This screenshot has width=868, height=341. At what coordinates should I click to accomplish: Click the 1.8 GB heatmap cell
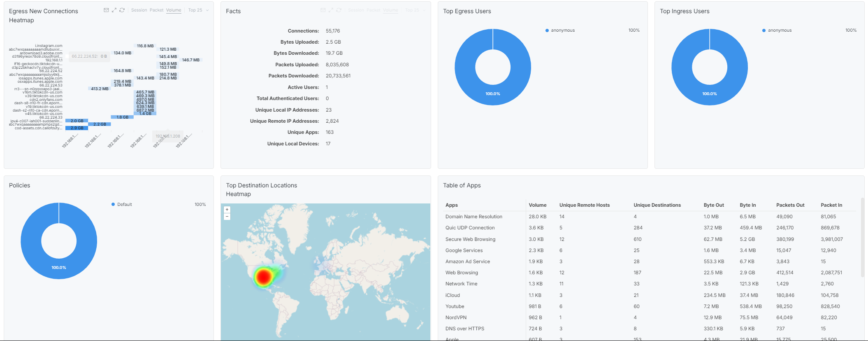point(122,117)
